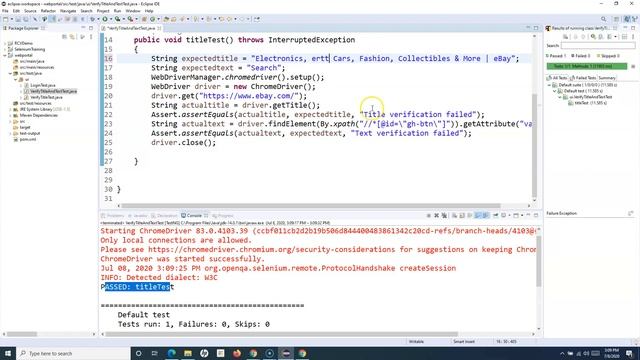
Task: Switch to the Console tab
Action: (x=194, y=216)
